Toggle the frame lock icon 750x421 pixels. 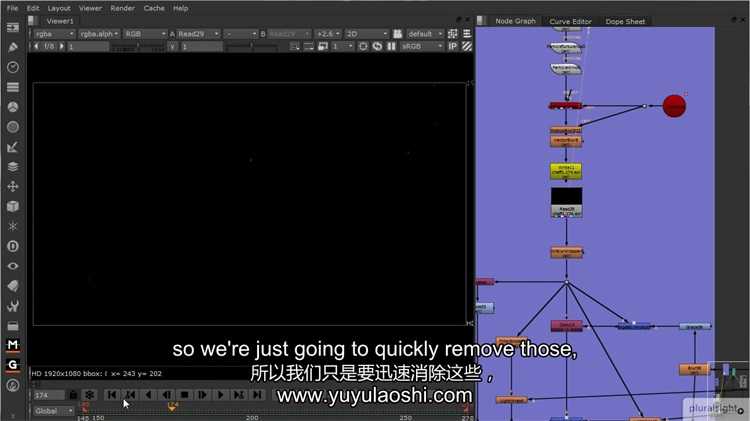(x=73, y=395)
